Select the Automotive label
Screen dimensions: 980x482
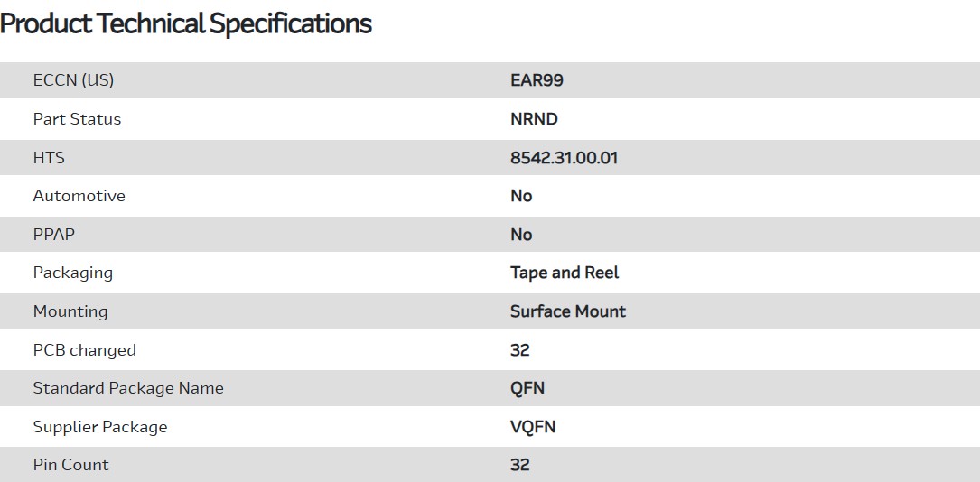79,196
